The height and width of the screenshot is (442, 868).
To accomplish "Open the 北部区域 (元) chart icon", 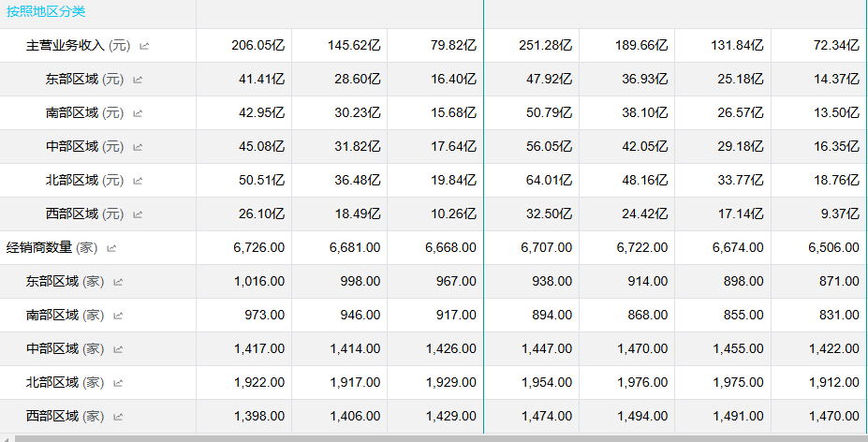I will [x=138, y=181].
